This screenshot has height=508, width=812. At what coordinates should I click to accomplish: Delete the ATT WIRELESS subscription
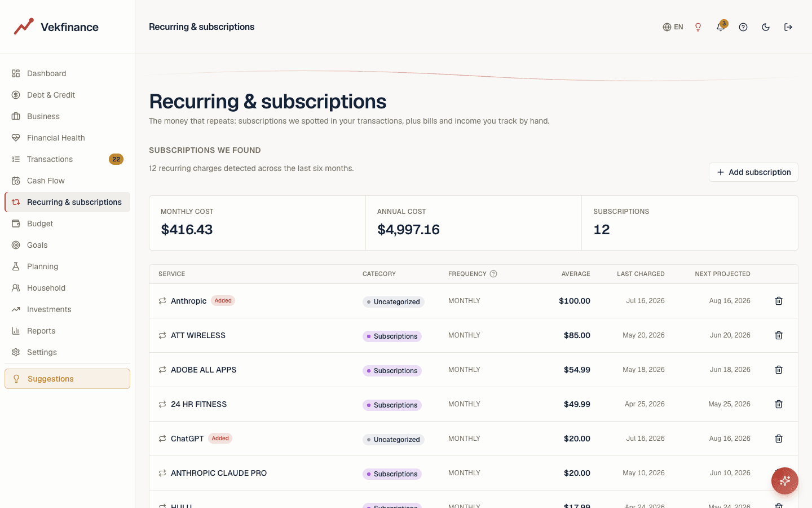[x=779, y=335]
